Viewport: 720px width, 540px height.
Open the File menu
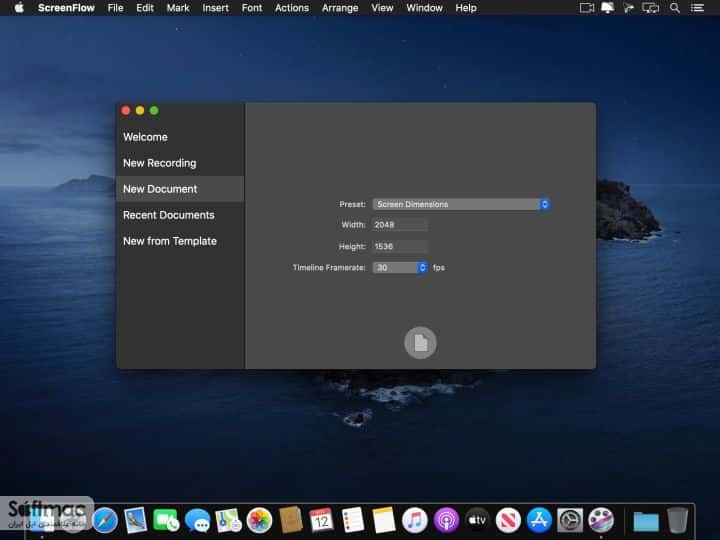tap(115, 8)
